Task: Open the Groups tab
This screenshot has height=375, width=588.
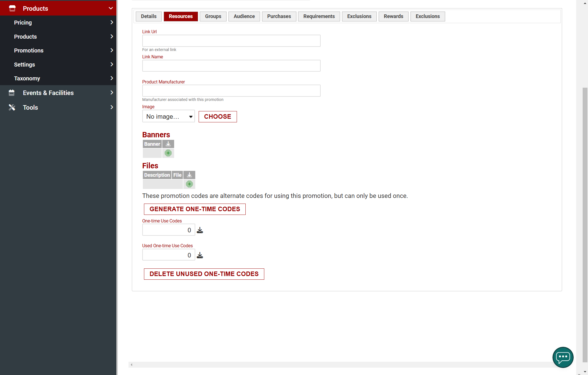Action: click(213, 16)
